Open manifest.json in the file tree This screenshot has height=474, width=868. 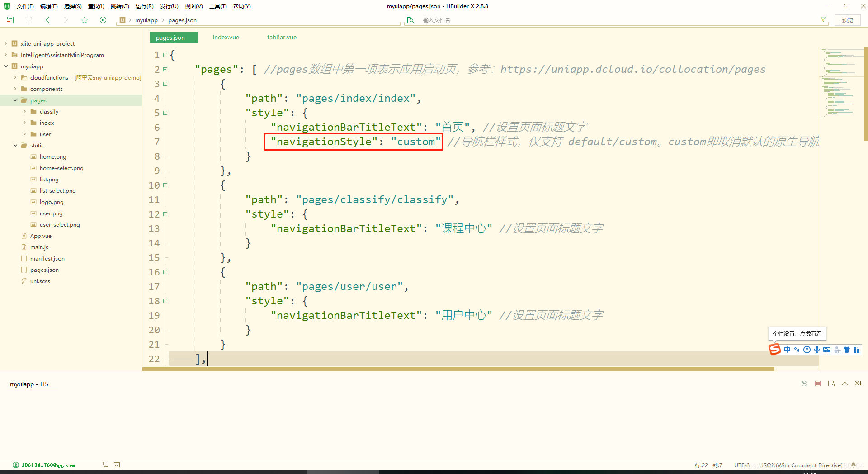click(x=47, y=258)
